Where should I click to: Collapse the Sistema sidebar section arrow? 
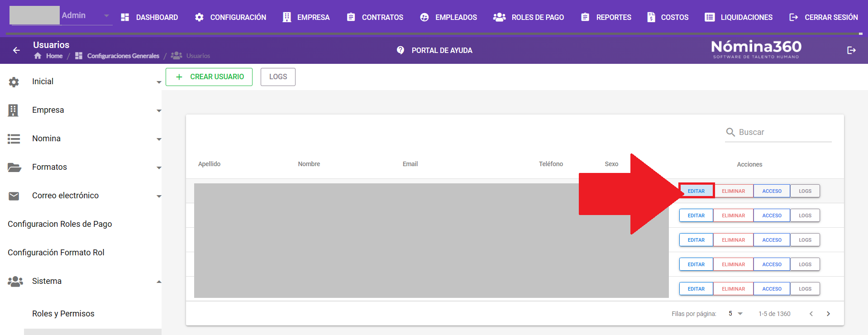159,282
